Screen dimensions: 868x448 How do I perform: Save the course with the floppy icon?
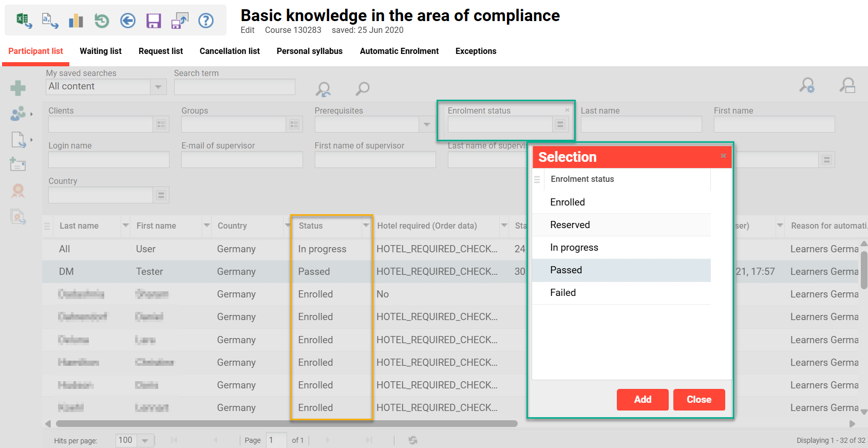(154, 21)
